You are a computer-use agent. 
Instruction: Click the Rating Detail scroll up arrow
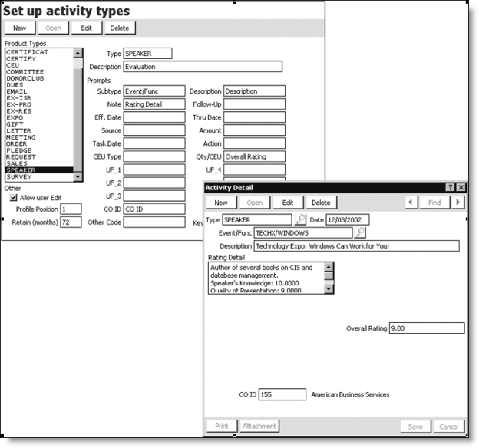click(329, 267)
